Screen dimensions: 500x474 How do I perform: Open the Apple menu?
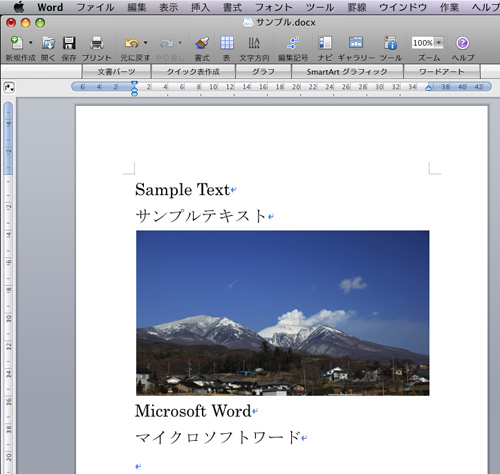pyautogui.click(x=19, y=7)
